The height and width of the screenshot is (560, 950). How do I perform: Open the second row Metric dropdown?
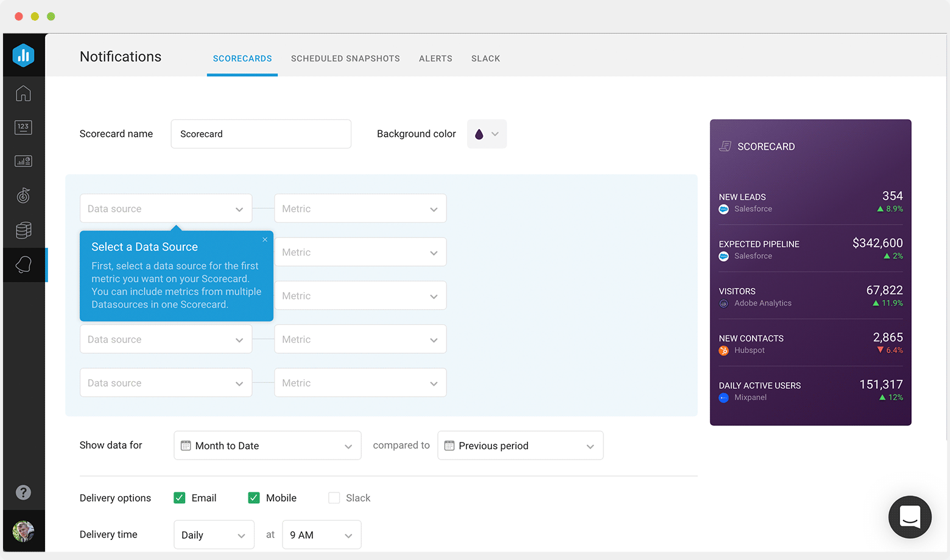361,252
